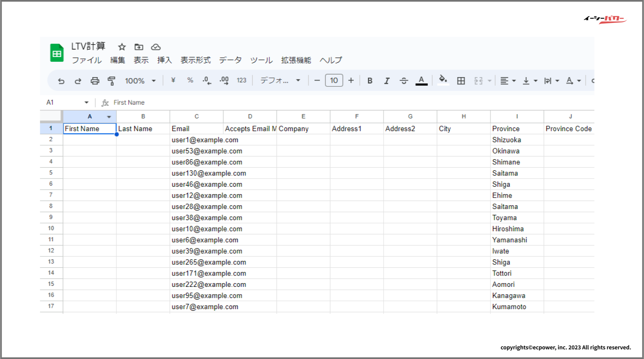Star the LTV計算 document

122,47
